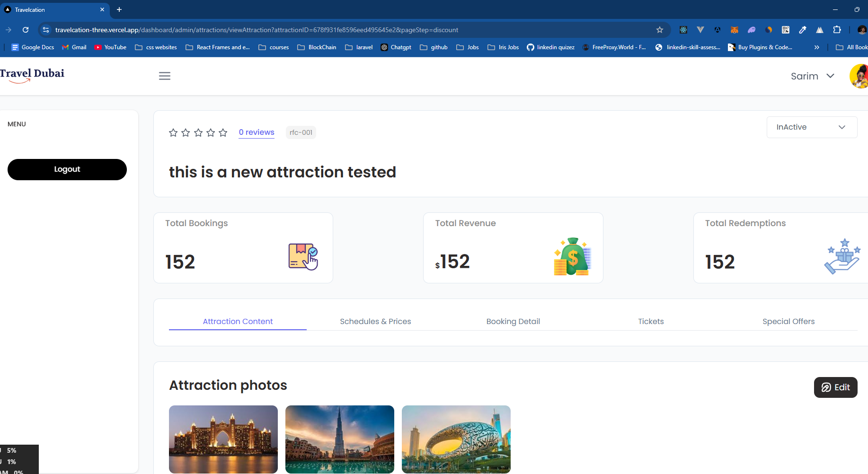The height and width of the screenshot is (474, 868).
Task: Click the hamburger menu beside Travel Dubai logo
Action: pyautogui.click(x=165, y=76)
